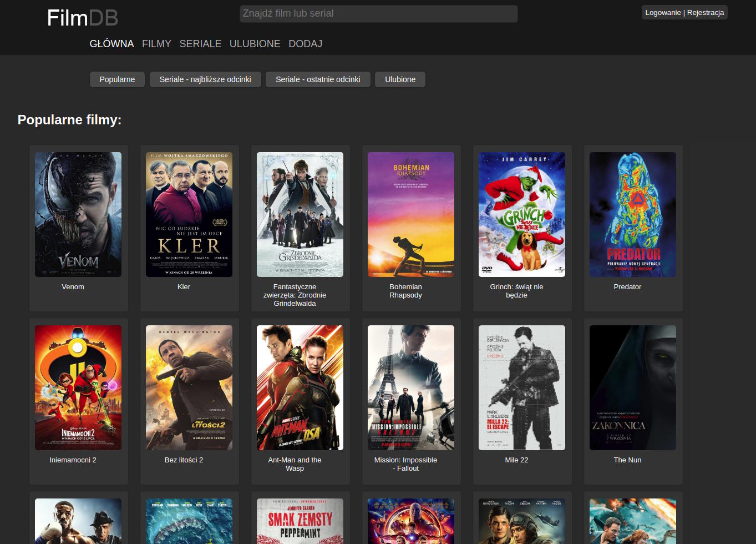The height and width of the screenshot is (544, 756).
Task: Click the FilmDB logo
Action: (83, 18)
